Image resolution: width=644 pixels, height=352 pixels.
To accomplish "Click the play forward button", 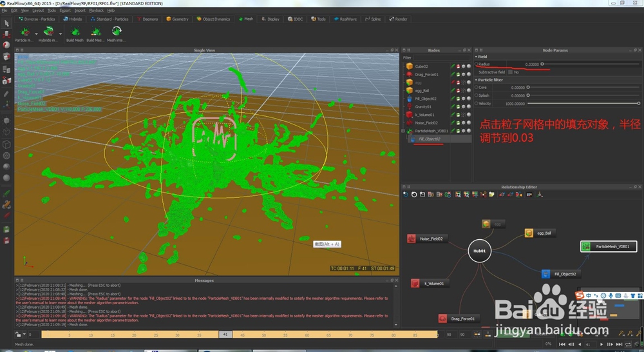I will tap(601, 344).
